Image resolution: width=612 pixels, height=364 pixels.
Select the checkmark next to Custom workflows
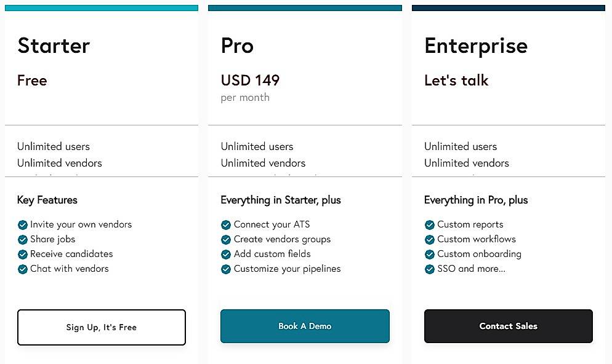pyautogui.click(x=429, y=239)
